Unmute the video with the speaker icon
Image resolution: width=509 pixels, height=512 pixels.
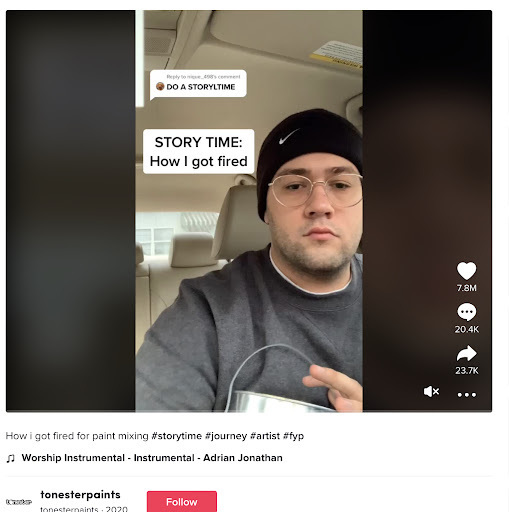point(431,391)
